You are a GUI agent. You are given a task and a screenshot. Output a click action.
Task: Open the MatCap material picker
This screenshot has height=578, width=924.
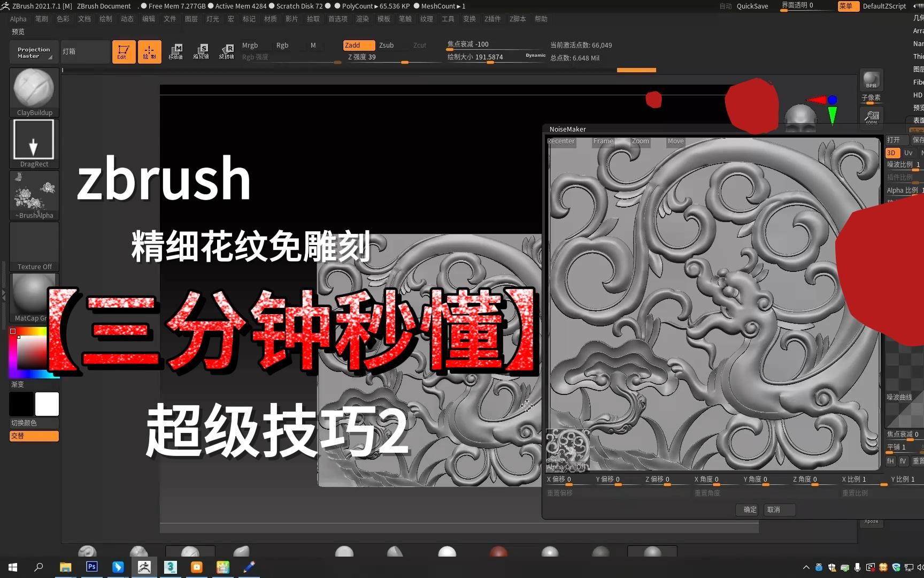click(34, 298)
